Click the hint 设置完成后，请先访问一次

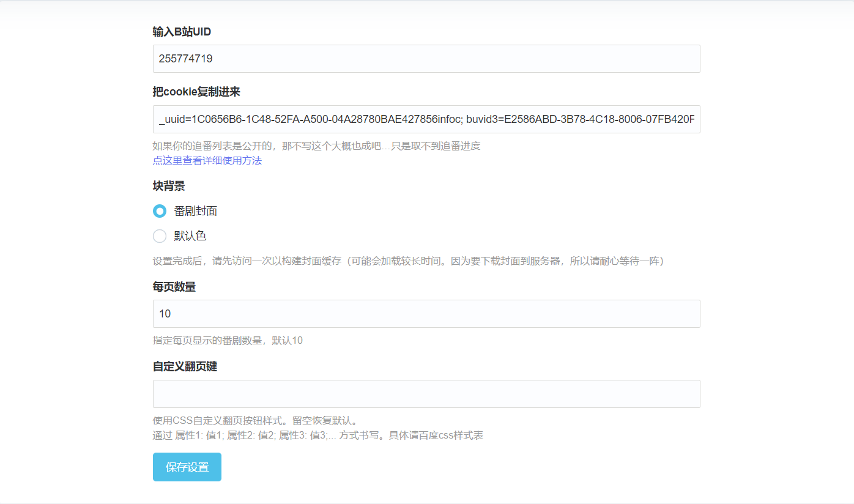click(x=409, y=261)
